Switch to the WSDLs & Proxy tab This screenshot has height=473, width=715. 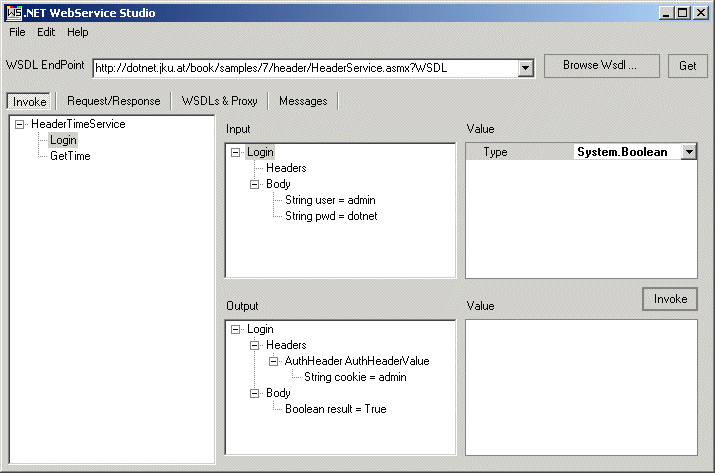tap(219, 101)
